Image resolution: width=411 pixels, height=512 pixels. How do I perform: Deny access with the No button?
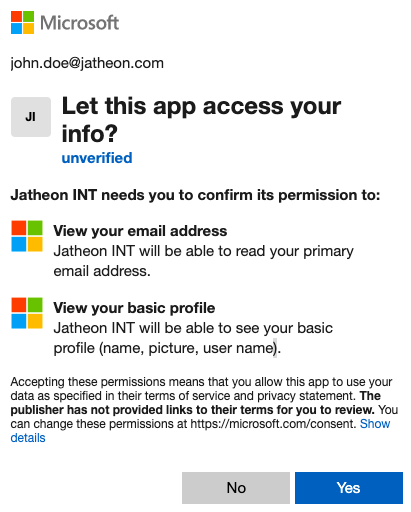236,488
